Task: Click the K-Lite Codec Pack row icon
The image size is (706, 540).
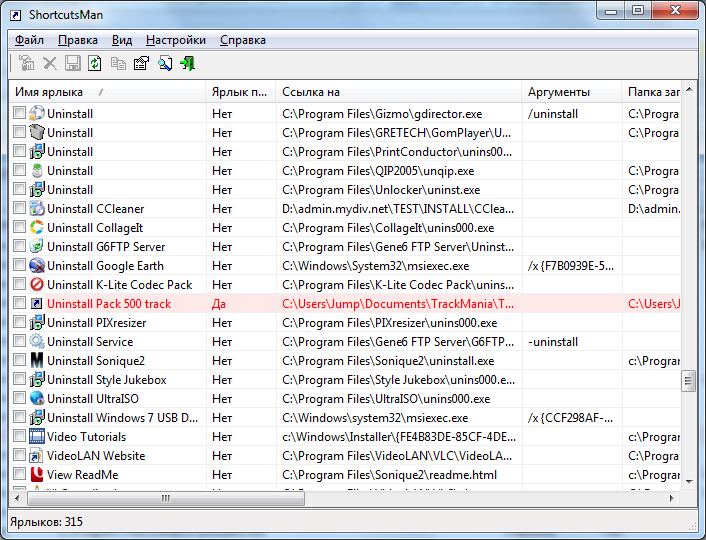Action: click(37, 285)
